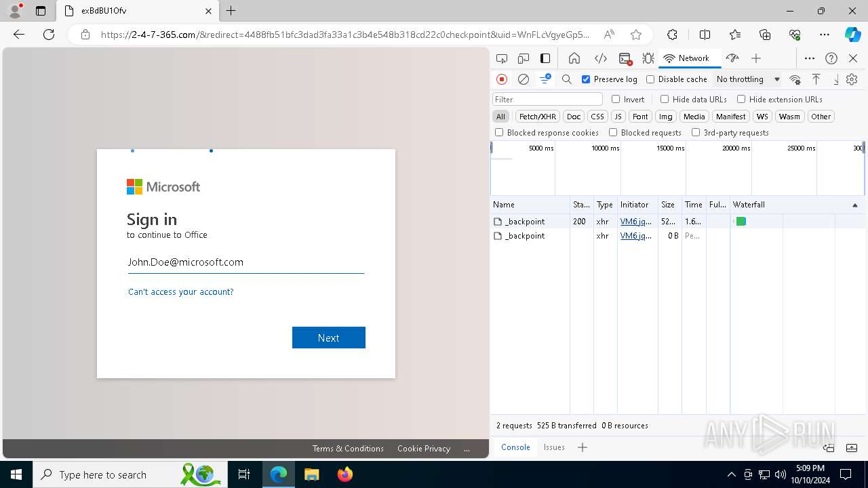Viewport: 868px width, 488px height.
Task: Open network settings gear icon
Action: tap(852, 79)
